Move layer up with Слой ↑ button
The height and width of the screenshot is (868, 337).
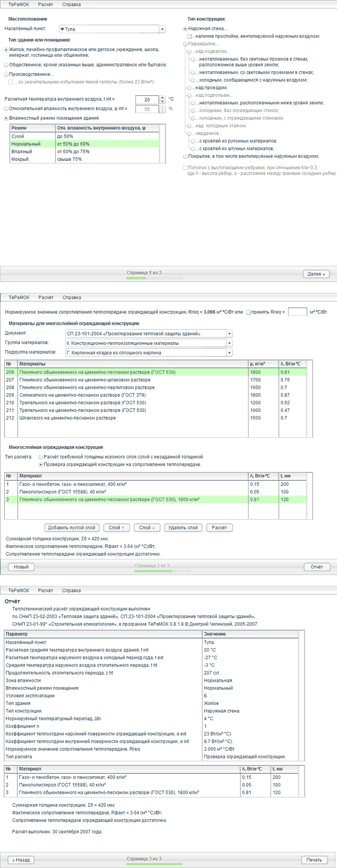coord(117,527)
